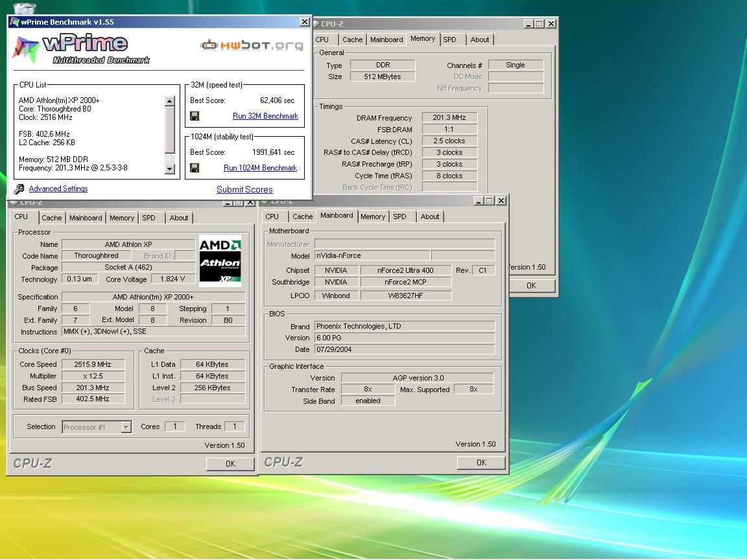Open the Processor #1 selection dropdown
The height and width of the screenshot is (560, 747).
[x=126, y=426]
